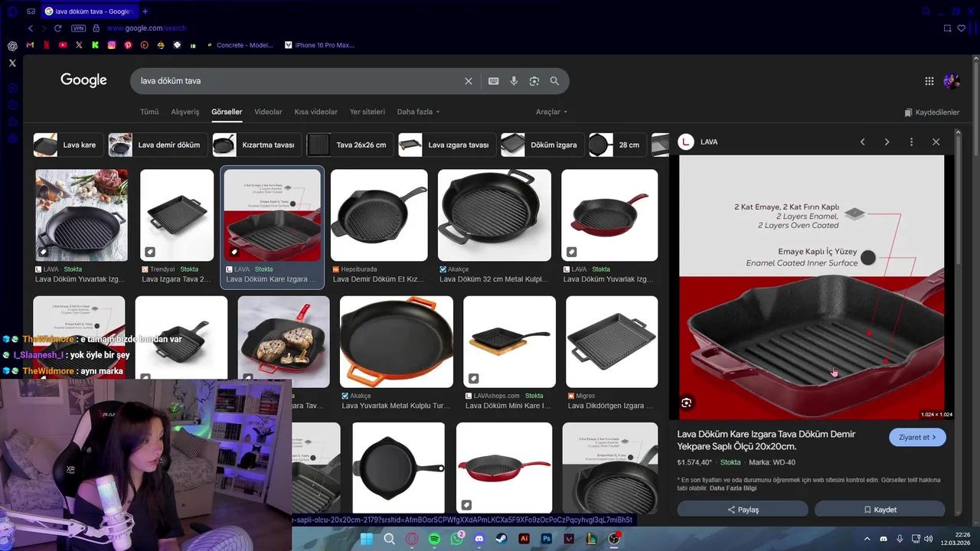Image resolution: width=980 pixels, height=551 pixels.
Task: Save image with Kaydet button
Action: tap(880, 510)
